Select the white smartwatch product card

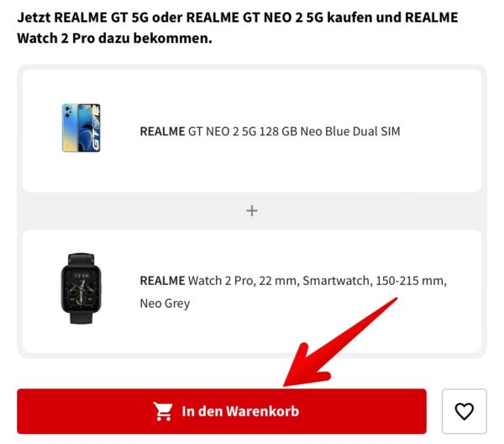click(x=252, y=291)
